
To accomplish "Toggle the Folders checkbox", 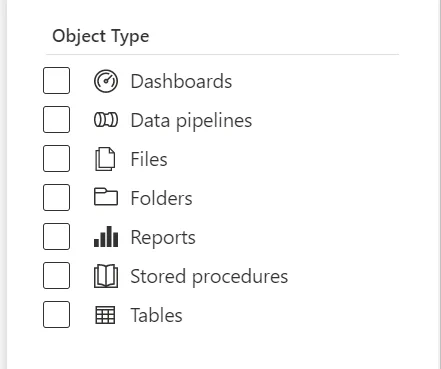I will click(x=56, y=198).
